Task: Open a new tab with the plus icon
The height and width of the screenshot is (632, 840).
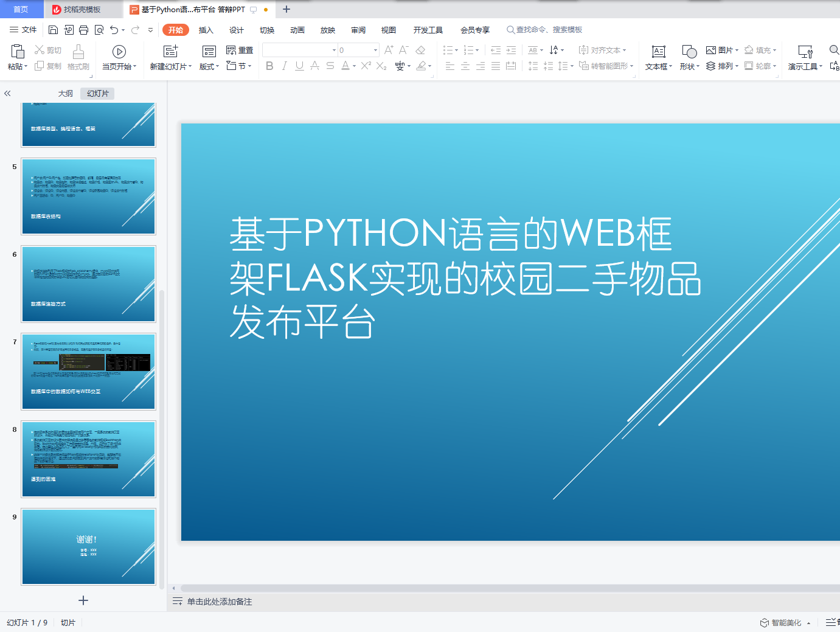Action: (x=286, y=9)
